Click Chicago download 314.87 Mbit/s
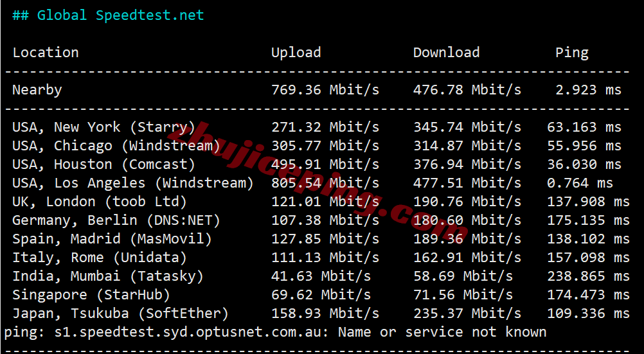This screenshot has width=644, height=354. tap(467, 146)
